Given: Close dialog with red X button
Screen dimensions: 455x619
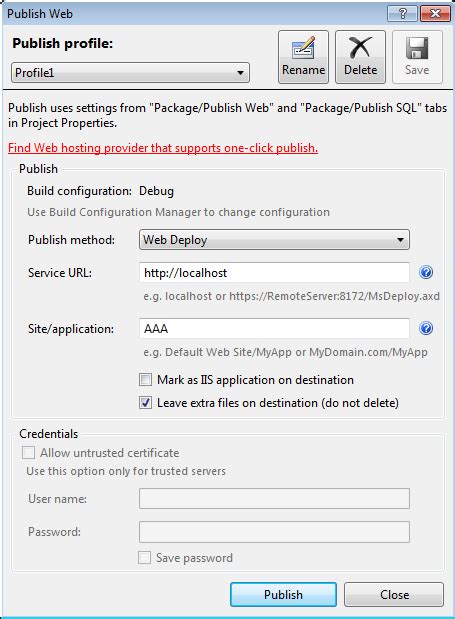Looking at the screenshot, I should tap(435, 14).
